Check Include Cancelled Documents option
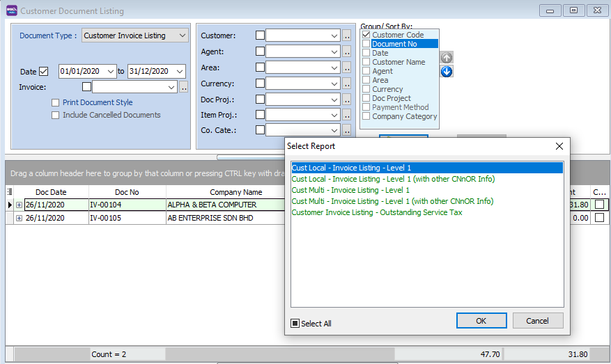Screen dimensions: 611x364 point(56,116)
